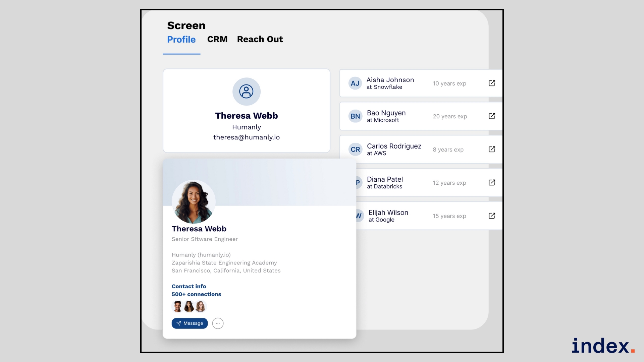Screen dimensions: 644x362
Task: Click Theresa Webb's profile photo
Action: (x=194, y=201)
